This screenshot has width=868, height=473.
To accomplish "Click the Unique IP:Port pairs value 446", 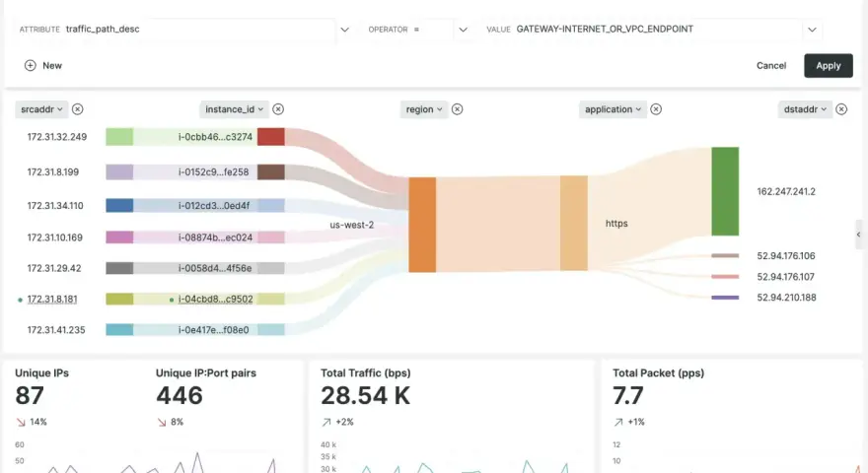I will coord(180,395).
